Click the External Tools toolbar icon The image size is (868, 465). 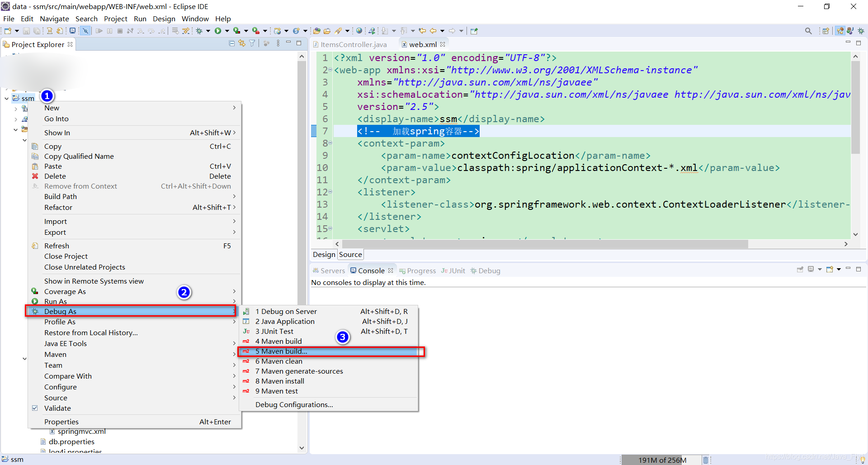pyautogui.click(x=255, y=31)
